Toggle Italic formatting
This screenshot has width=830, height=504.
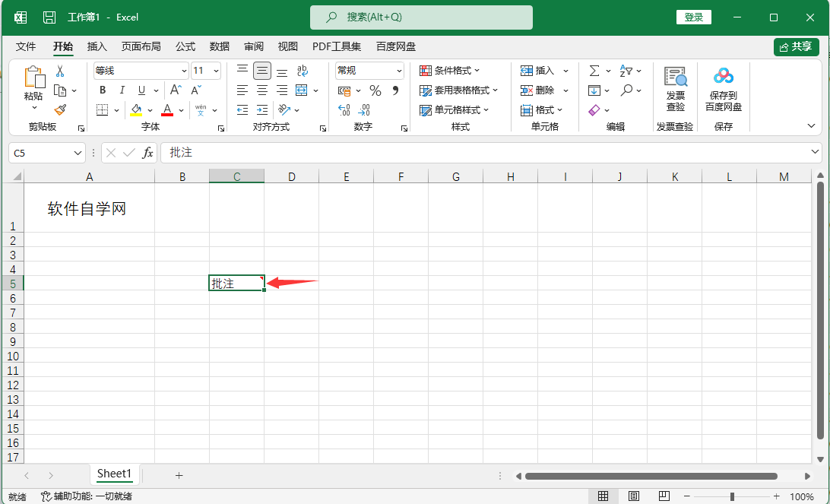[x=122, y=90]
